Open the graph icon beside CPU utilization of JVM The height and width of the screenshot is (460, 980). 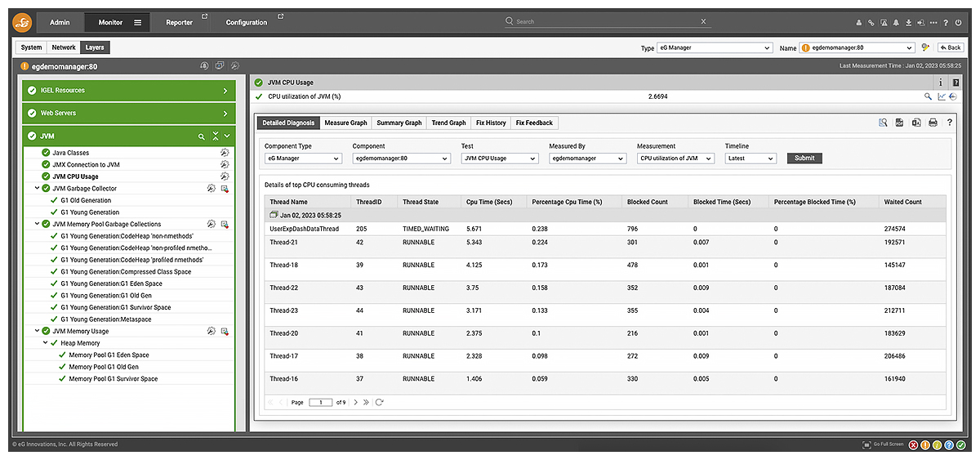point(942,96)
